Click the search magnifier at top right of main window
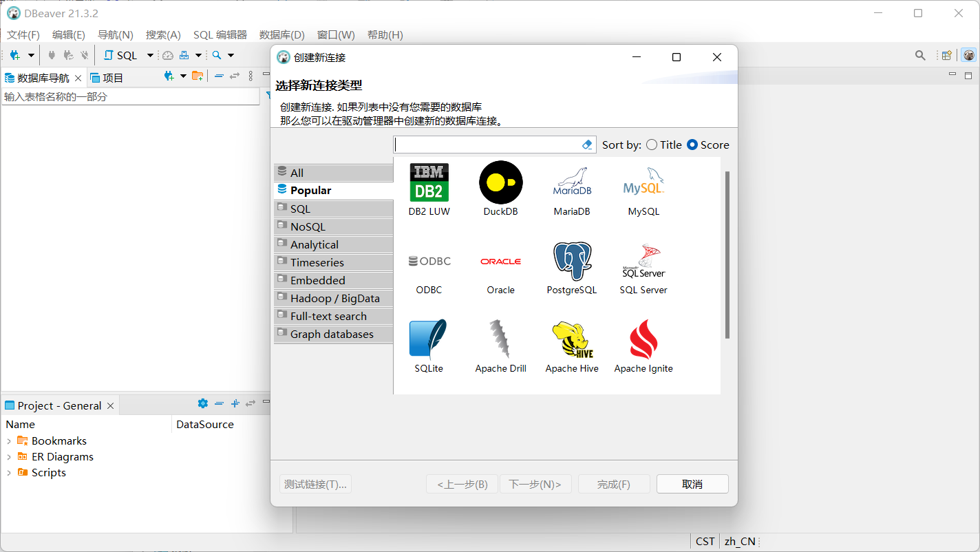Viewport: 980px width, 552px height. (x=920, y=55)
